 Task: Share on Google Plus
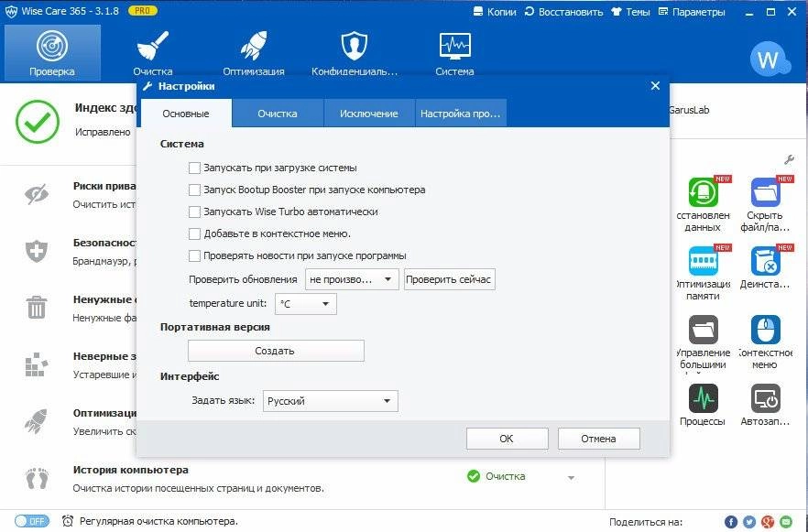coord(768,522)
